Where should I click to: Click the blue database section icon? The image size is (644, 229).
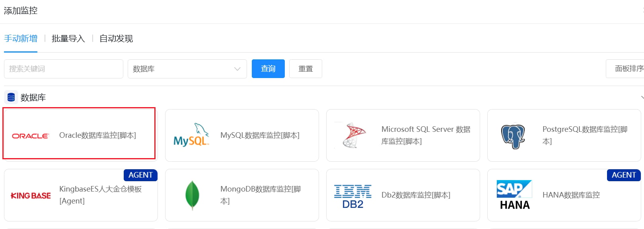pos(11,97)
